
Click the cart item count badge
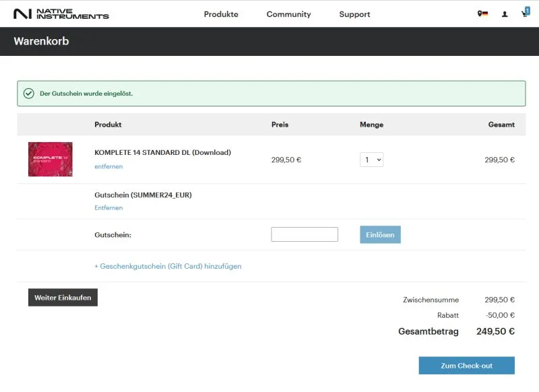tap(528, 11)
